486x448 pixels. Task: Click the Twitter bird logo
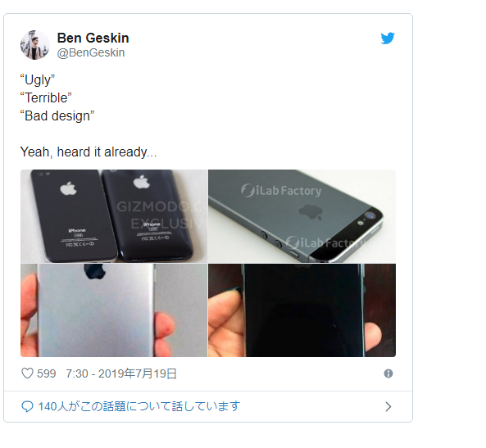click(x=388, y=38)
